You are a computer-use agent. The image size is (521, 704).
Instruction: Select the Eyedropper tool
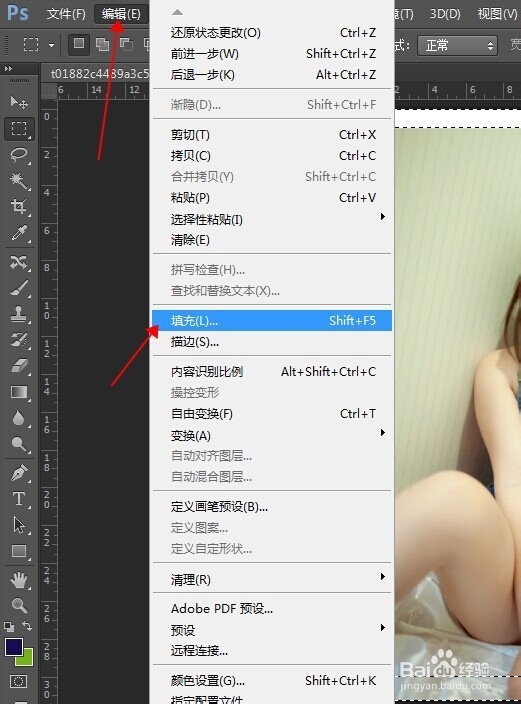[19, 233]
